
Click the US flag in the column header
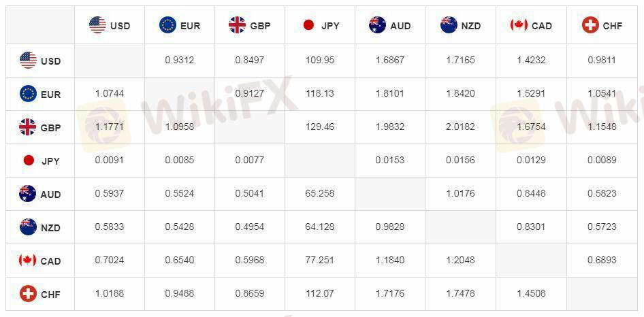tap(98, 26)
